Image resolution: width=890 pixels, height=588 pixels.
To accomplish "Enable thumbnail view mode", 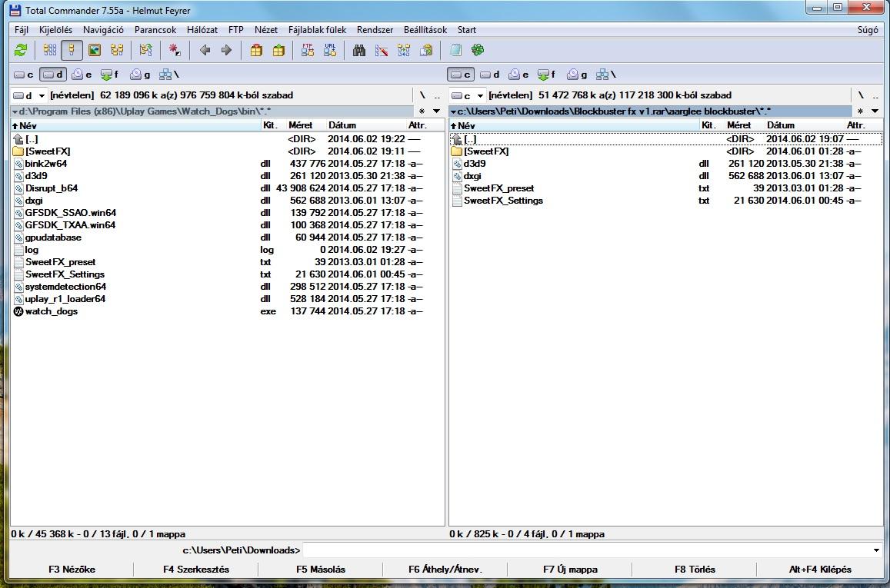I will coord(95,51).
